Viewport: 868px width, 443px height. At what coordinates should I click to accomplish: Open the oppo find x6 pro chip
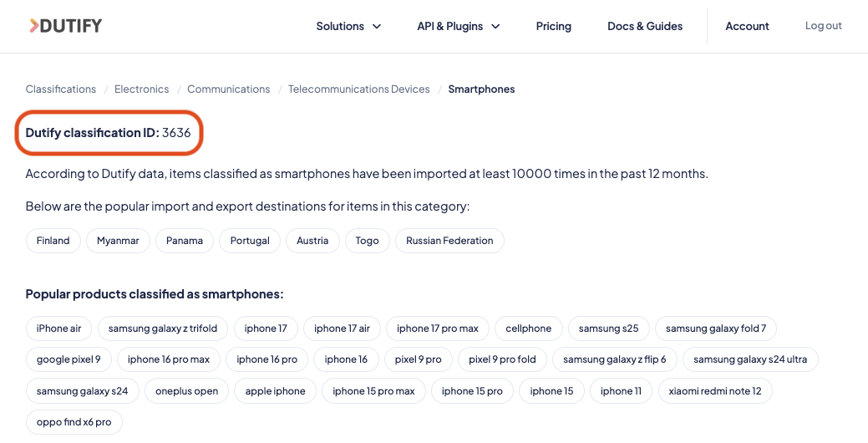74,422
